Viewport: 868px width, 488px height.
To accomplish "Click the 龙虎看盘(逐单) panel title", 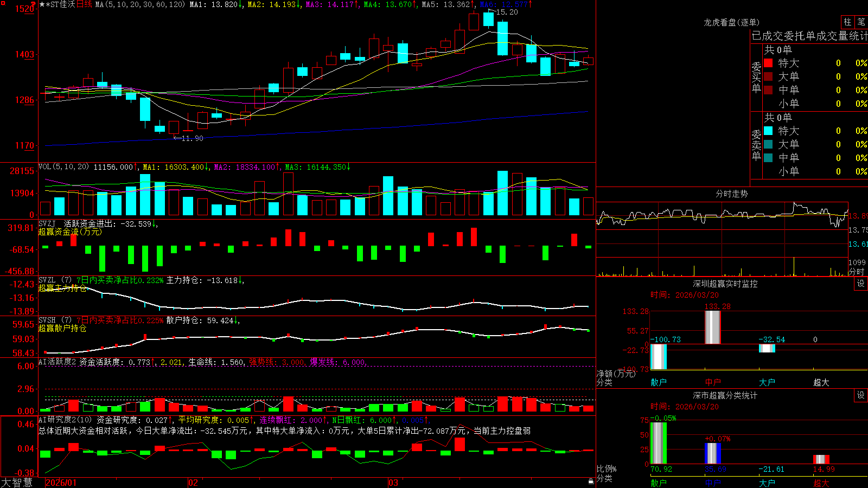I will point(731,22).
